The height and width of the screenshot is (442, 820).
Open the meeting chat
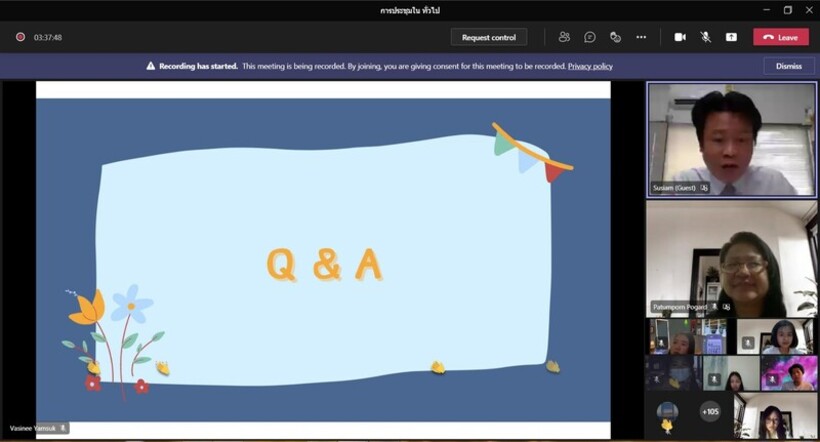[x=590, y=37]
